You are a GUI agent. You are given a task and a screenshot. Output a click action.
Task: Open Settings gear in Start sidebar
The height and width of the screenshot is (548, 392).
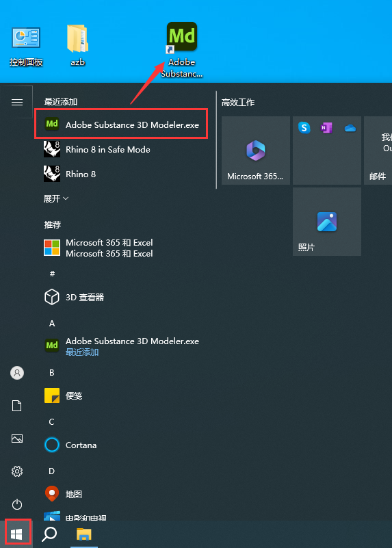point(17,471)
